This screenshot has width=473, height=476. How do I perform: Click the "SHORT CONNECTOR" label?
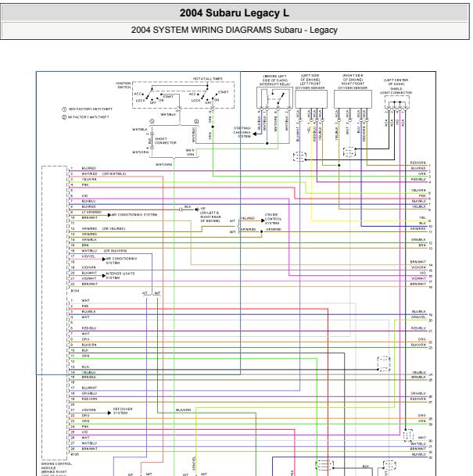(166, 141)
